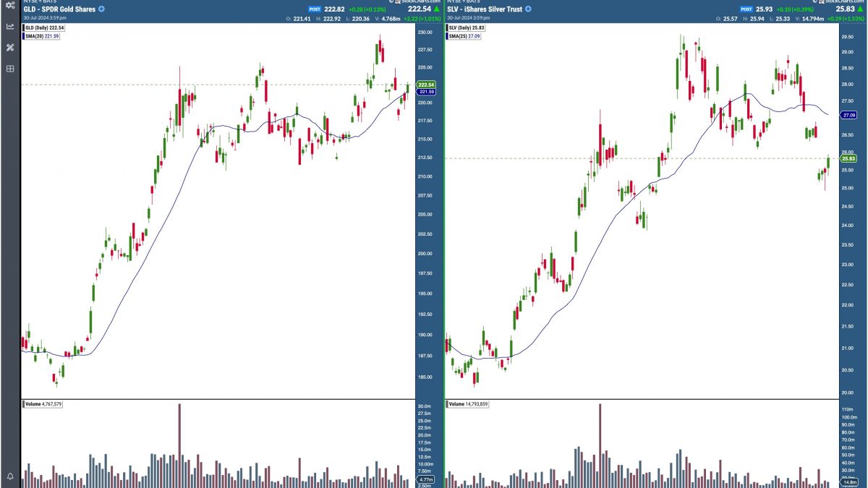Viewport: 868px width, 488px height.
Task: Click the SLV - iShares Silver Trust title
Action: [x=485, y=9]
